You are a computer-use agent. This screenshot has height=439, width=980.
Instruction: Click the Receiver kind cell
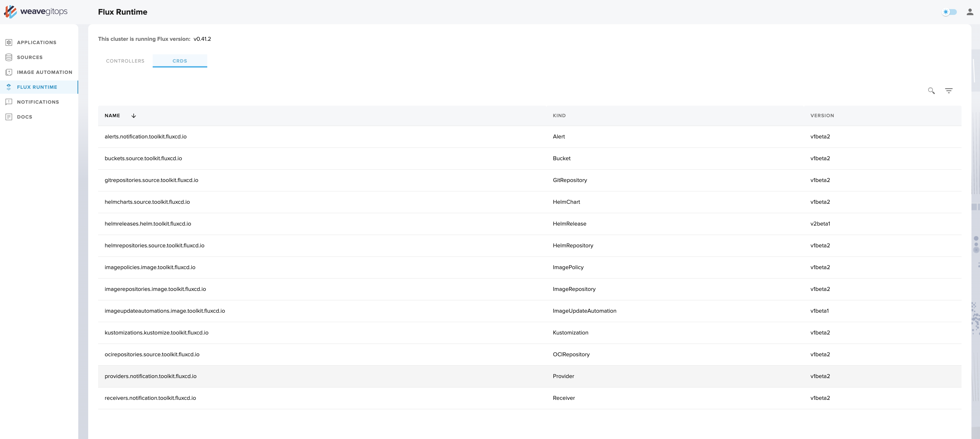coord(564,398)
